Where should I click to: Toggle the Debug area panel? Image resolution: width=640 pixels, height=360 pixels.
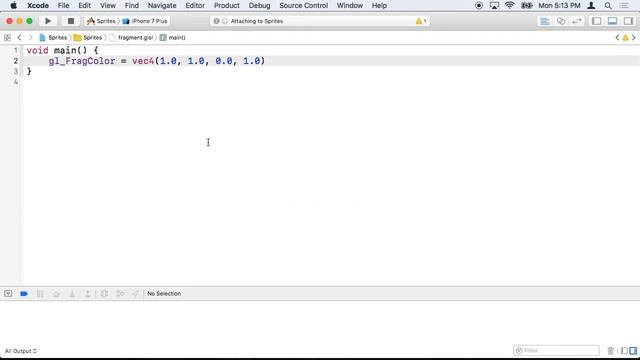pyautogui.click(x=612, y=21)
